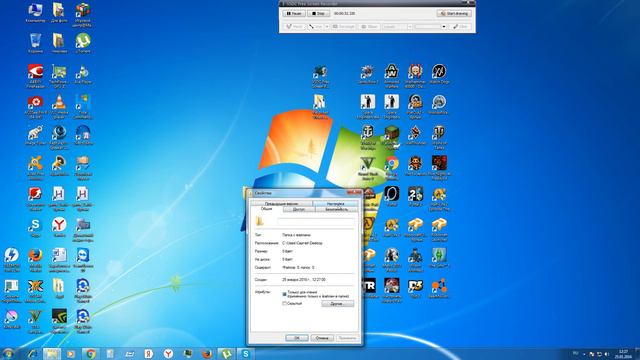Viewport: 640px width, 360px height.
Task: Open the color dropdown in recorder toolbar
Action: tap(444, 27)
